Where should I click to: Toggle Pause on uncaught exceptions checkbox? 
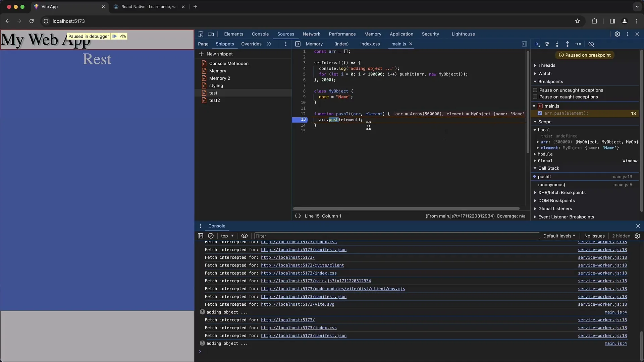(535, 90)
